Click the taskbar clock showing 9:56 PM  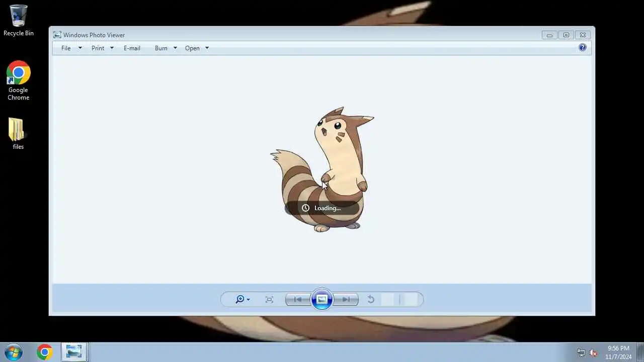[x=618, y=352]
